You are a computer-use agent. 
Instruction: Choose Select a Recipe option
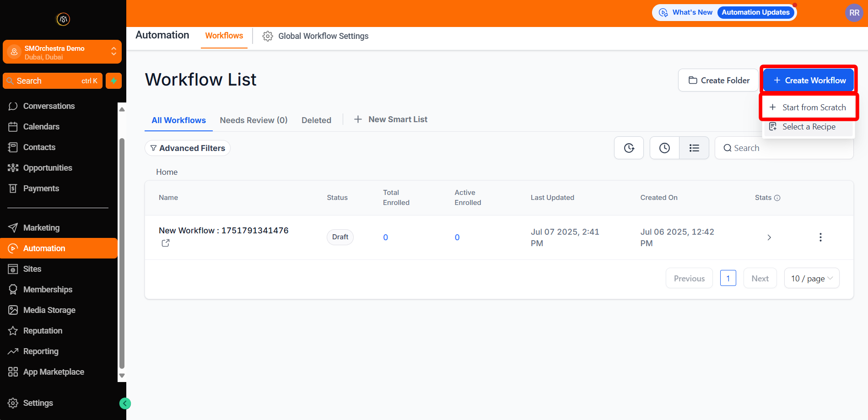tap(809, 127)
